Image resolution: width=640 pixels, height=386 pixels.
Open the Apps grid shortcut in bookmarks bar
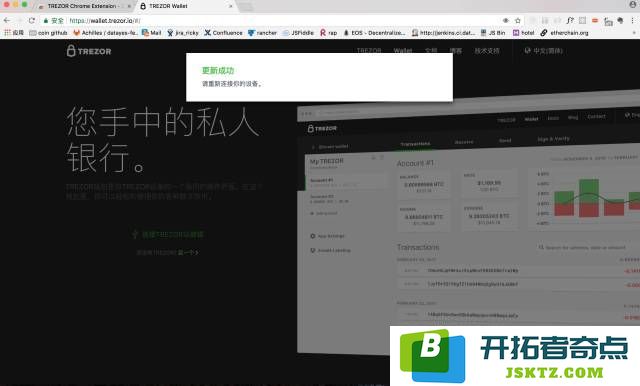pyautogui.click(x=14, y=33)
